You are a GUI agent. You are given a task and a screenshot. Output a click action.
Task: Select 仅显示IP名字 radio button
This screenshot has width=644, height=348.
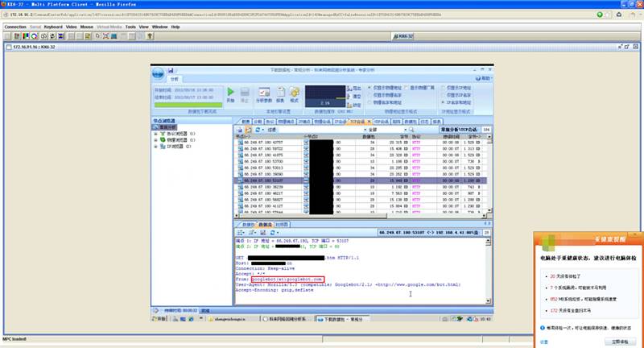pyautogui.click(x=443, y=95)
